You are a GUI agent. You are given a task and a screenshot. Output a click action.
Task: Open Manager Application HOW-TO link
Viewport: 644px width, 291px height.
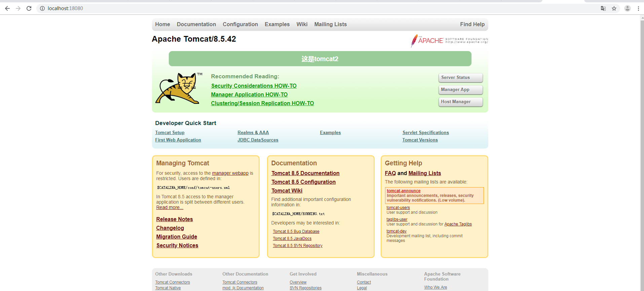pos(249,94)
